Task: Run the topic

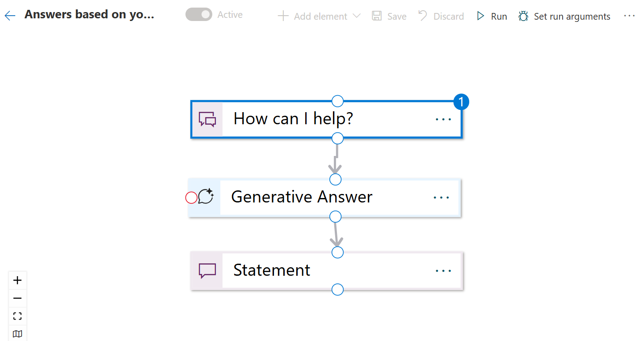Action: 492,16
